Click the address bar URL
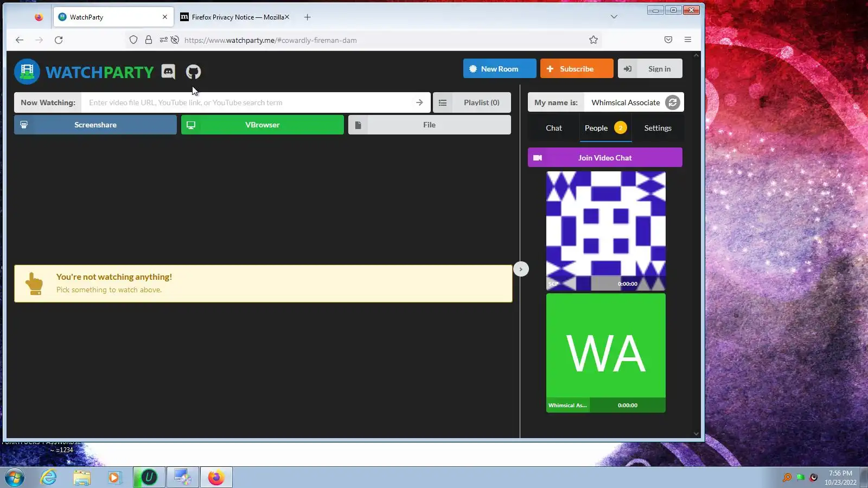The width and height of the screenshot is (868, 488). click(270, 40)
